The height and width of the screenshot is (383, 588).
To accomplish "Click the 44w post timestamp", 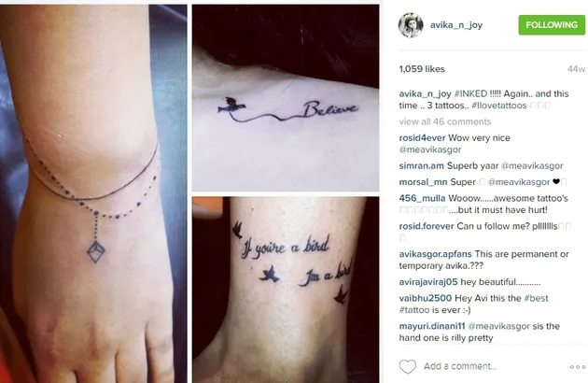I will point(576,69).
